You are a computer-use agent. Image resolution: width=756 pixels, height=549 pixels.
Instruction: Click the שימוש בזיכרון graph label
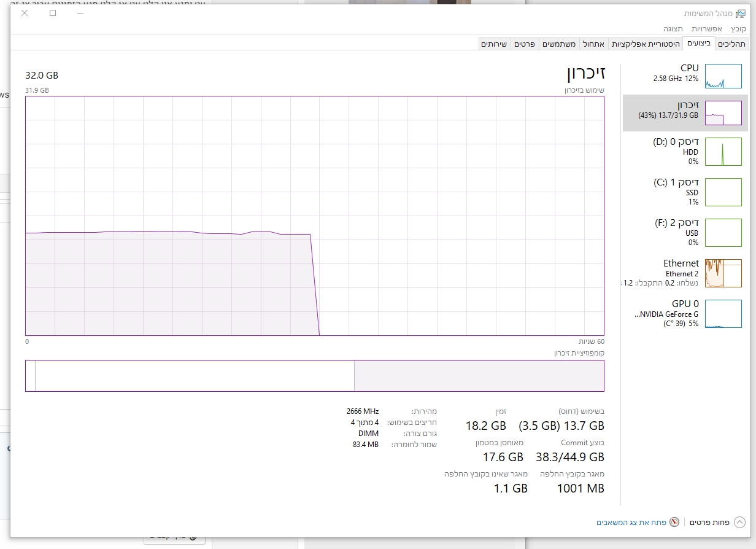pos(584,90)
